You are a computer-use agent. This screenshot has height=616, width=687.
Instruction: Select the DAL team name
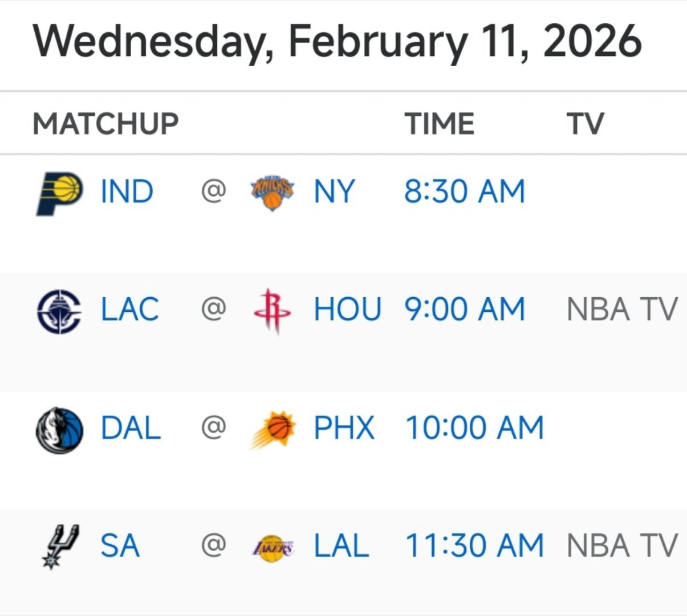[131, 429]
